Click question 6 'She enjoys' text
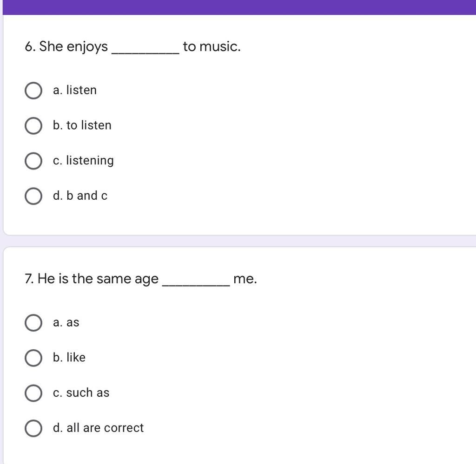This screenshot has width=476, height=464. [74, 47]
